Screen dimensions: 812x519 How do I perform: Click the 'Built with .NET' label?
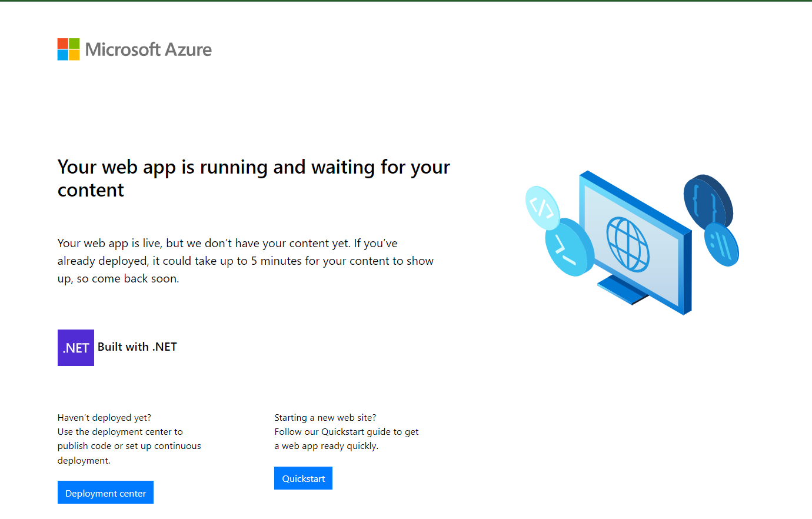click(137, 347)
